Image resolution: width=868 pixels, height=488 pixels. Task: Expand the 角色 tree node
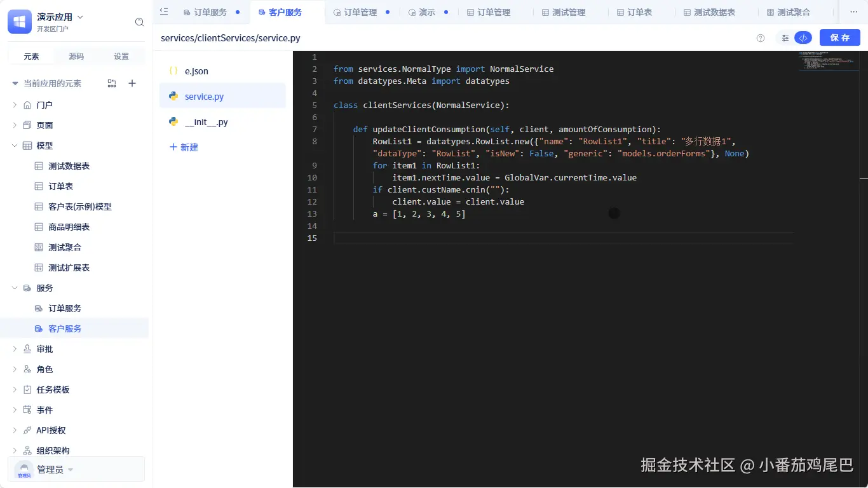pos(15,369)
